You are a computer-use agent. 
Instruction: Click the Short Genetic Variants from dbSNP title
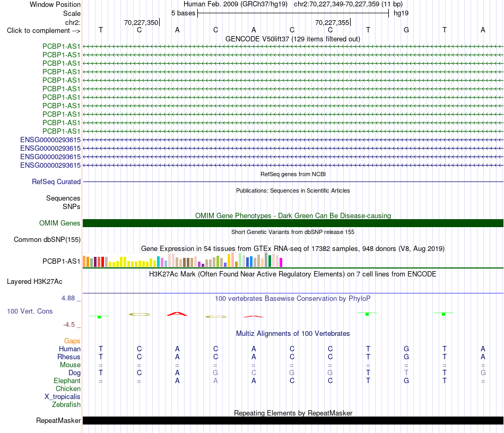click(x=293, y=232)
